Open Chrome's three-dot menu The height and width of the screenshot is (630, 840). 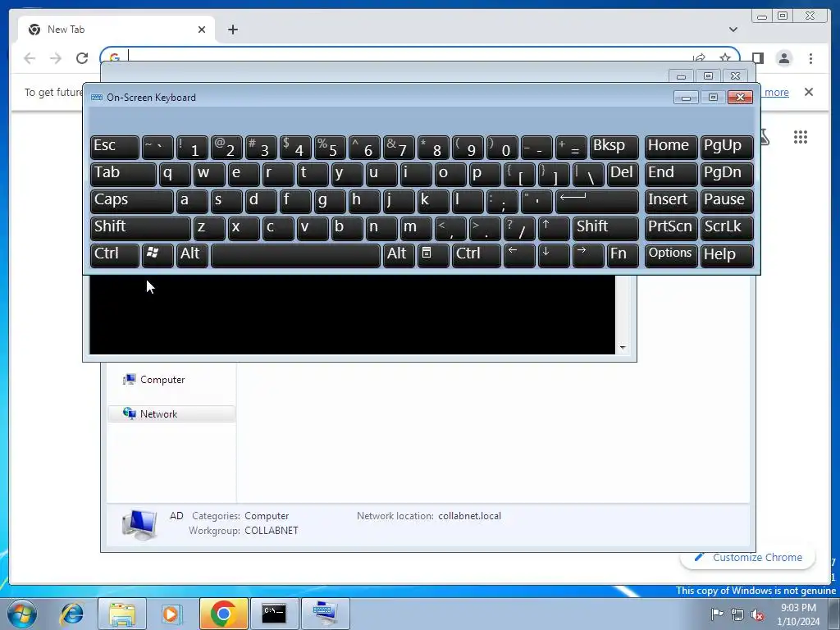tap(810, 58)
